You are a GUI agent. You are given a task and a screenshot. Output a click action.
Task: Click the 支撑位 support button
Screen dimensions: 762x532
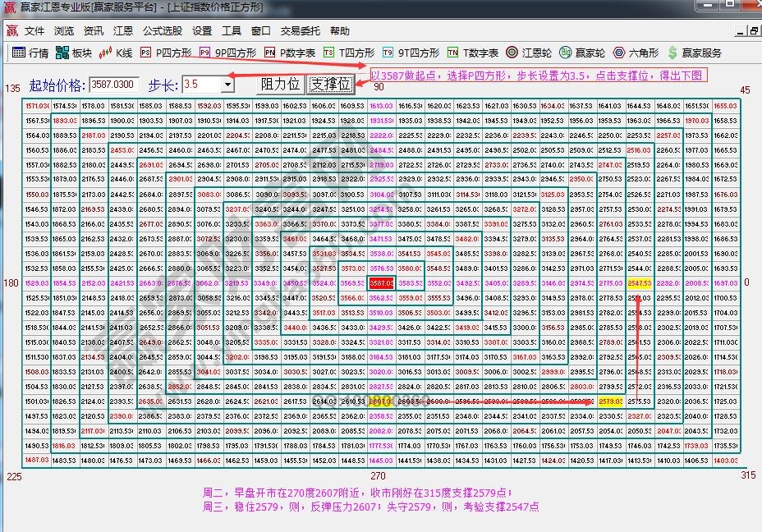(x=330, y=85)
